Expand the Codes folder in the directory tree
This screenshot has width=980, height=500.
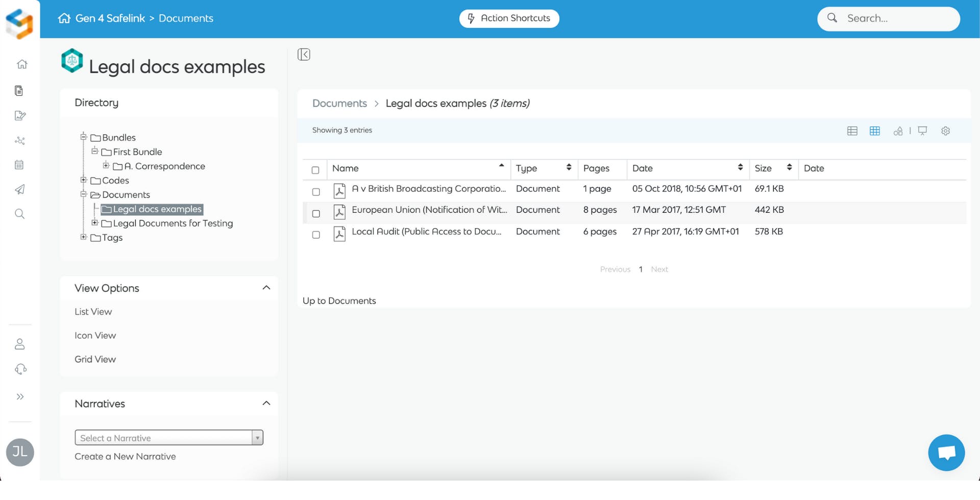(83, 180)
